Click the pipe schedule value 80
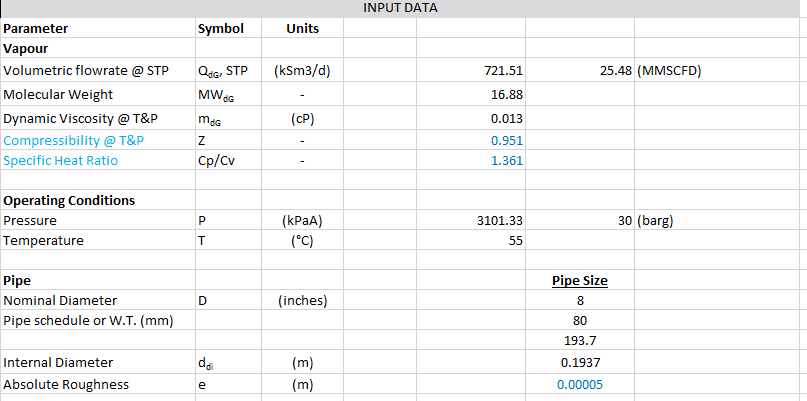 (580, 320)
